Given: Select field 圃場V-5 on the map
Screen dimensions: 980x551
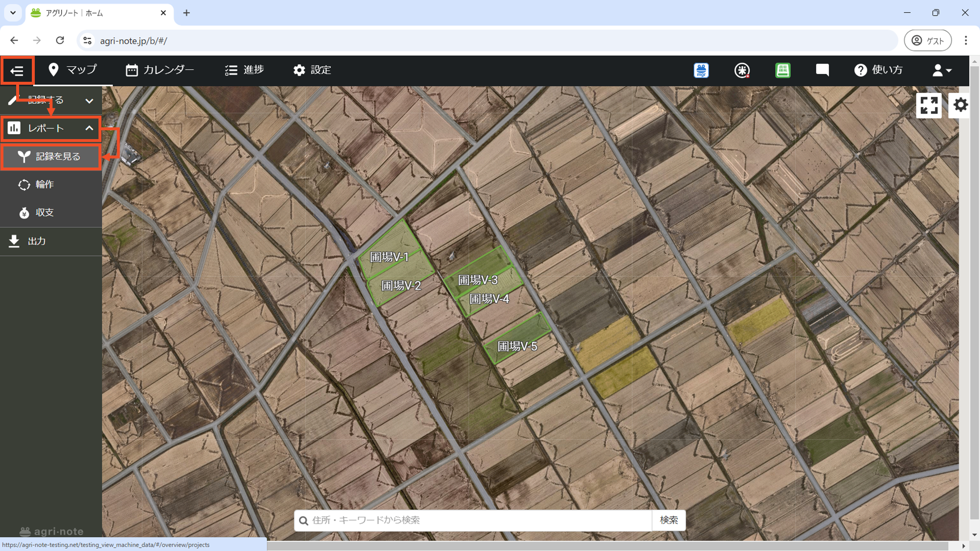Looking at the screenshot, I should coord(517,346).
